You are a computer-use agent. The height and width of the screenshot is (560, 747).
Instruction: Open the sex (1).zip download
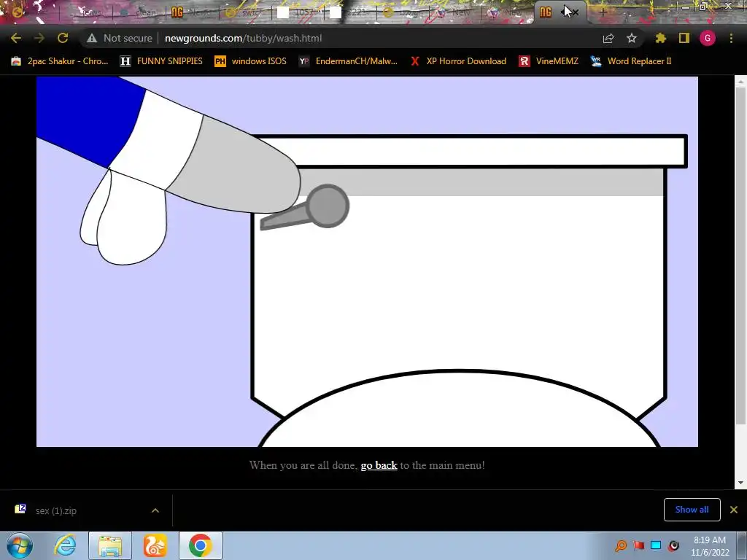coord(55,510)
